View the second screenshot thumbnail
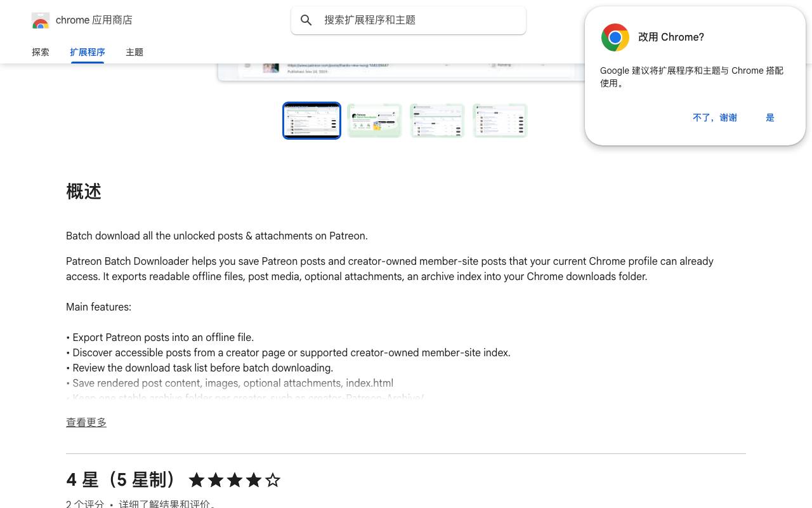Viewport: 812px width, 508px height. 374,120
